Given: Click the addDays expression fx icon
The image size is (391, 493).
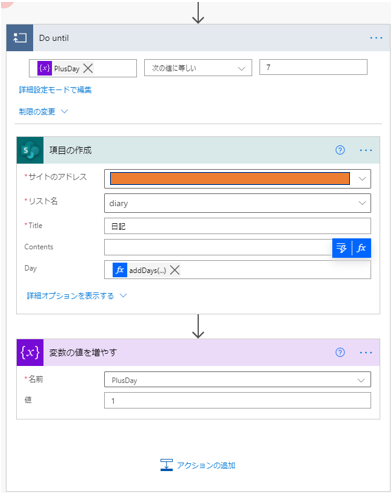Looking at the screenshot, I should point(120,270).
